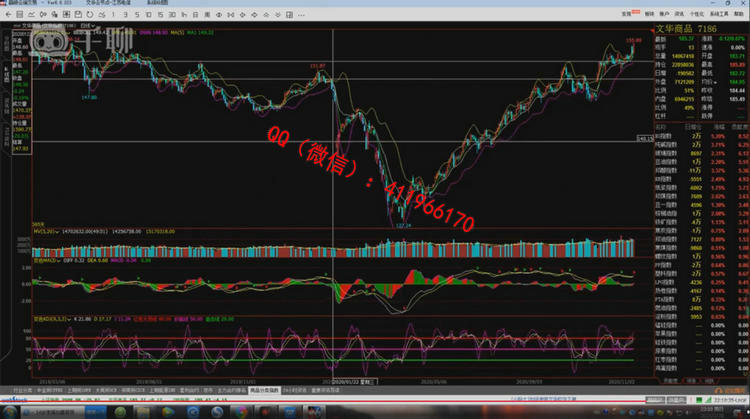The height and width of the screenshot is (419, 750).
Task: Open the Windows Start button
Action: coord(10,412)
